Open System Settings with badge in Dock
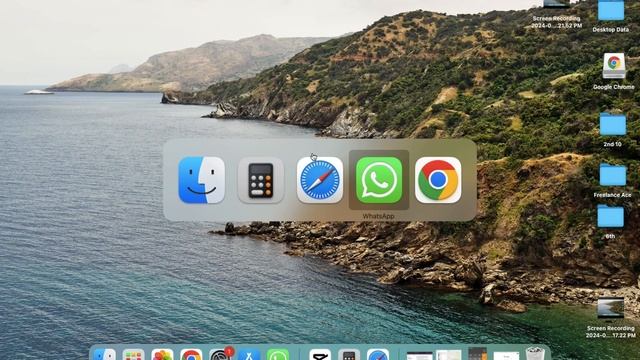This screenshot has height=360, width=640. click(220, 354)
